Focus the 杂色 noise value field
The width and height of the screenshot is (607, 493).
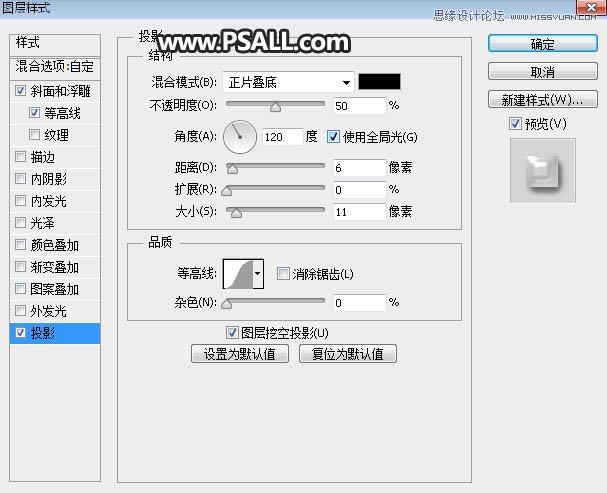point(360,303)
